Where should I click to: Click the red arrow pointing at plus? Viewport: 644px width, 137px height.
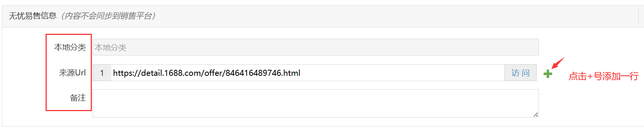point(558,63)
